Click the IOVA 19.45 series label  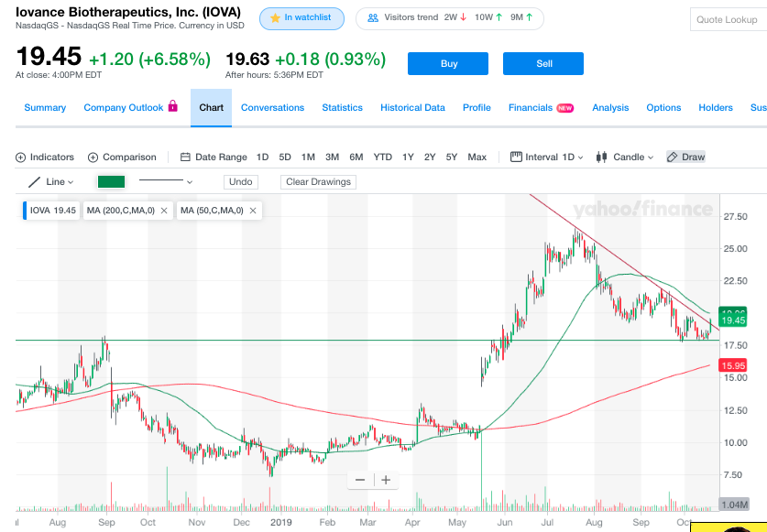click(x=51, y=211)
